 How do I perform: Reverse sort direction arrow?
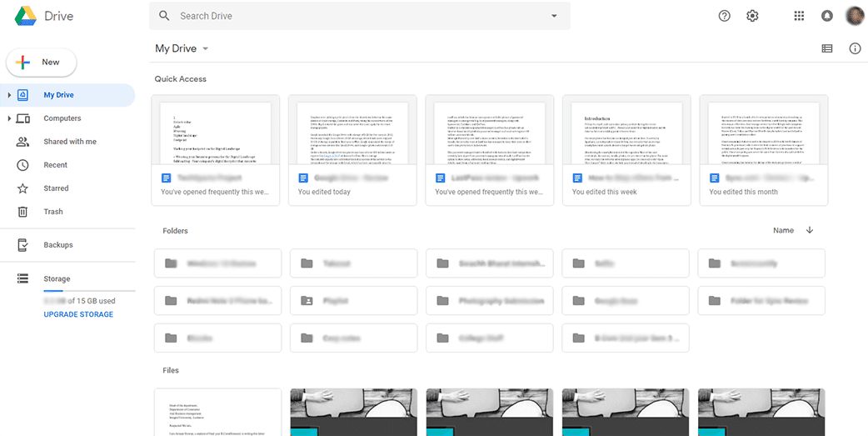[810, 230]
